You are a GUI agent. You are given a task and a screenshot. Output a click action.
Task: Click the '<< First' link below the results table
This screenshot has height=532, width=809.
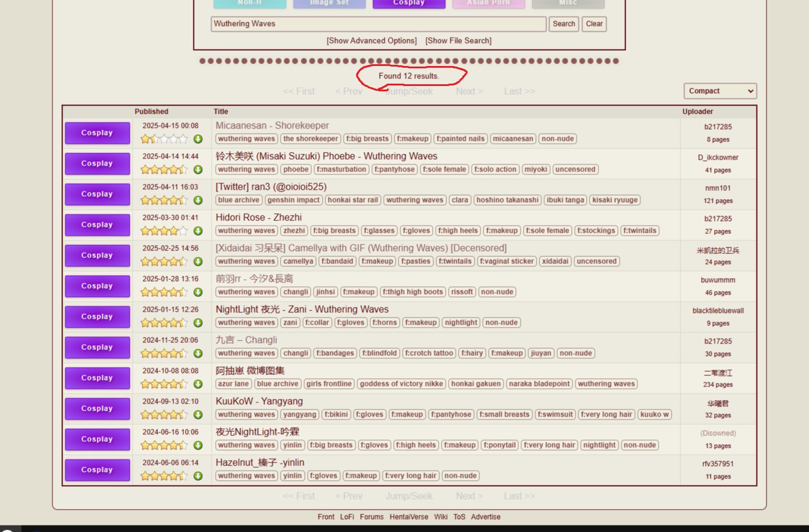[299, 496]
